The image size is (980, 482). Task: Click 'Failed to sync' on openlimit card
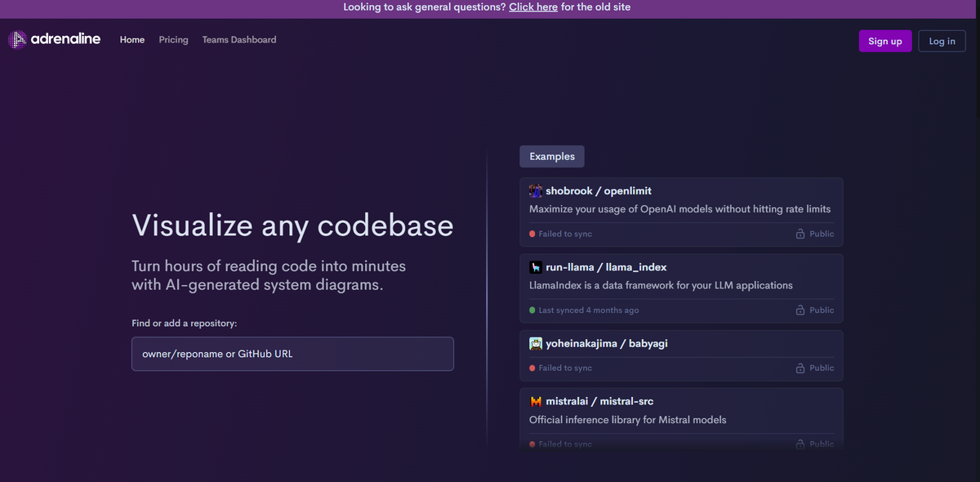[x=565, y=234]
